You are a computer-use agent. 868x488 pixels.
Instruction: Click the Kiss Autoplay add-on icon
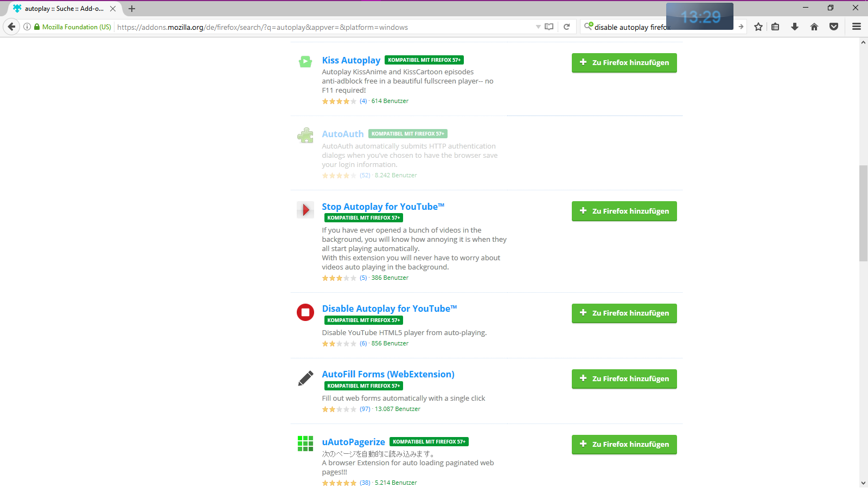click(305, 62)
